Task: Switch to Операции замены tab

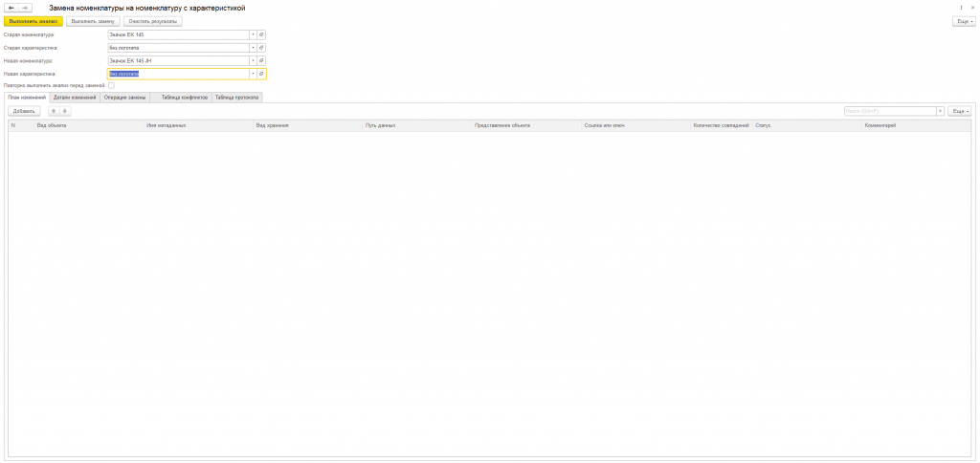Action: [125, 98]
